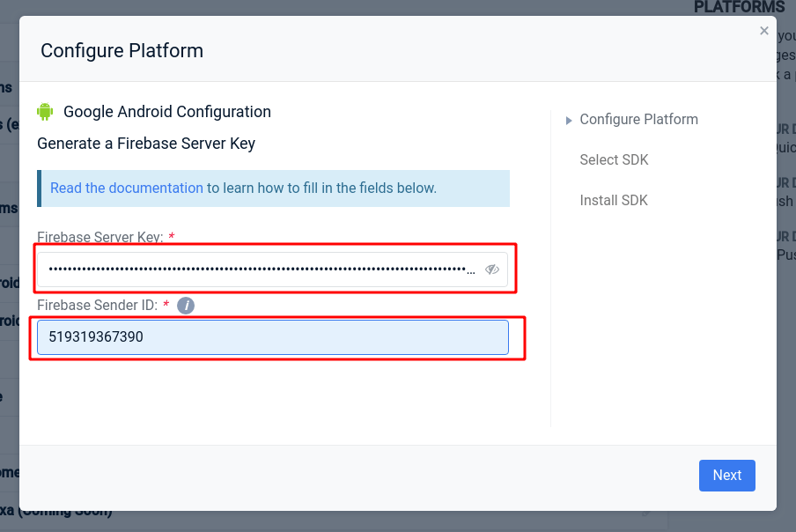Go to the Select SDK step
796x532 pixels.
(x=614, y=160)
